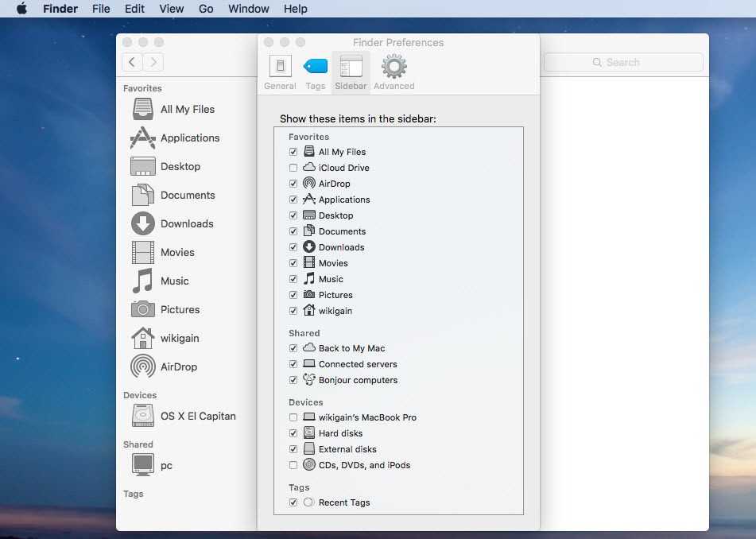Open the General preferences tab
Image resolution: width=756 pixels, height=539 pixels.
click(280, 72)
